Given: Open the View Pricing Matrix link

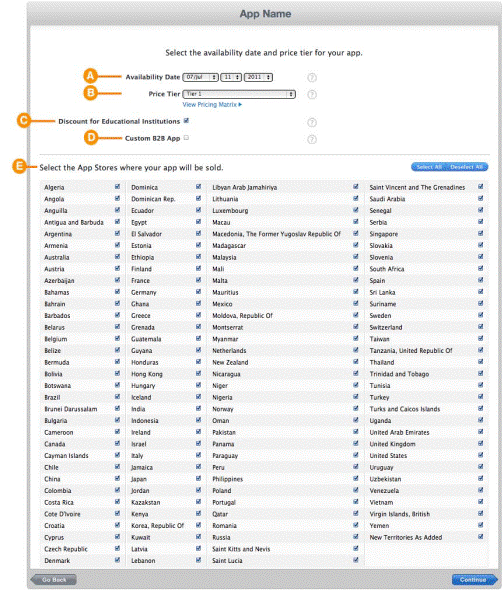Looking at the screenshot, I should pos(212,105).
